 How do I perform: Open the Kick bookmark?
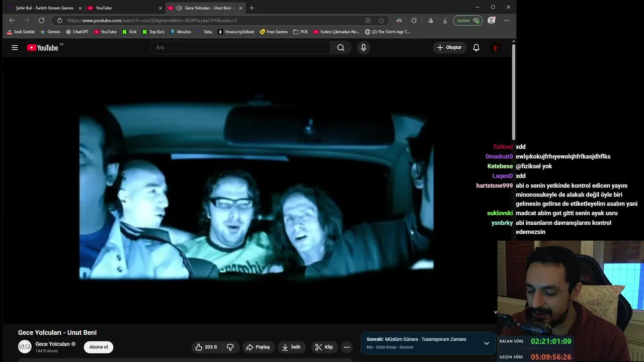pyautogui.click(x=129, y=32)
